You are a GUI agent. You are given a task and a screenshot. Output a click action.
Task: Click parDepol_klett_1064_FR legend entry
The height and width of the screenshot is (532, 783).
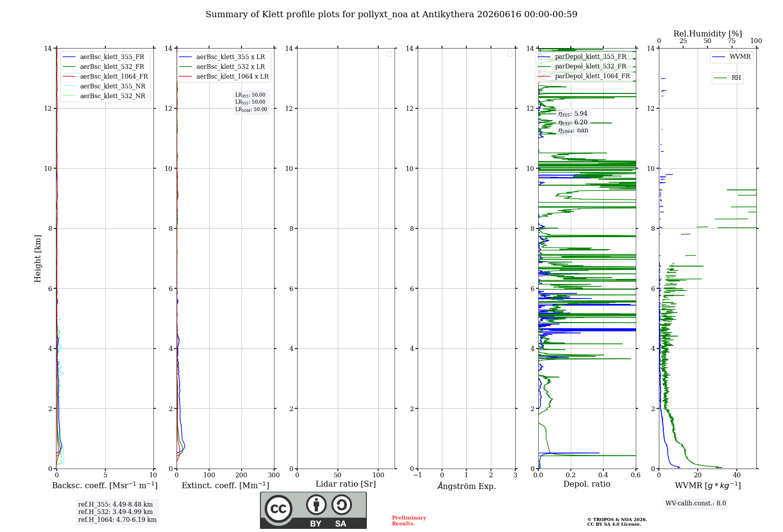tap(584, 76)
